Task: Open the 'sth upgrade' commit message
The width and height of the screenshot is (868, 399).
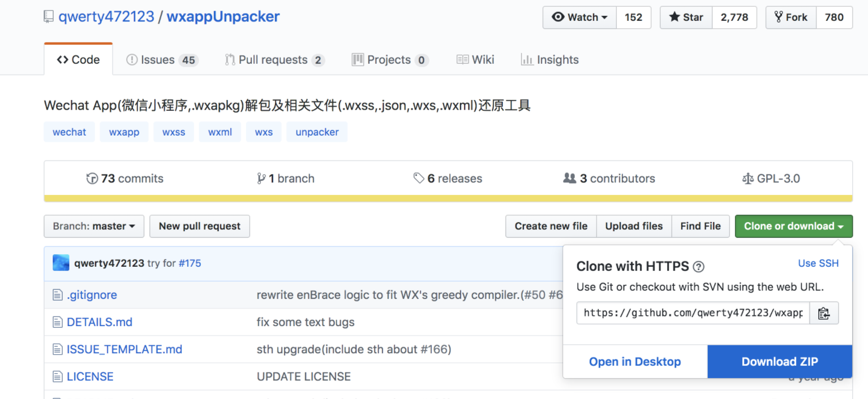Action: (x=354, y=349)
